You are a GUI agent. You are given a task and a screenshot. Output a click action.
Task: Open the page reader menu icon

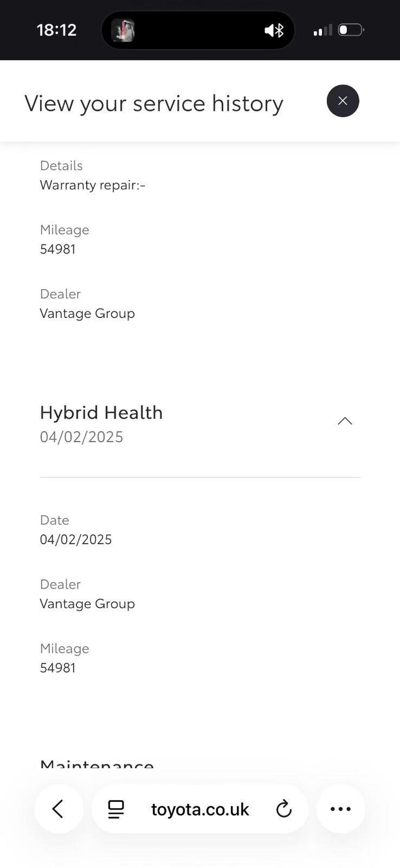[116, 809]
